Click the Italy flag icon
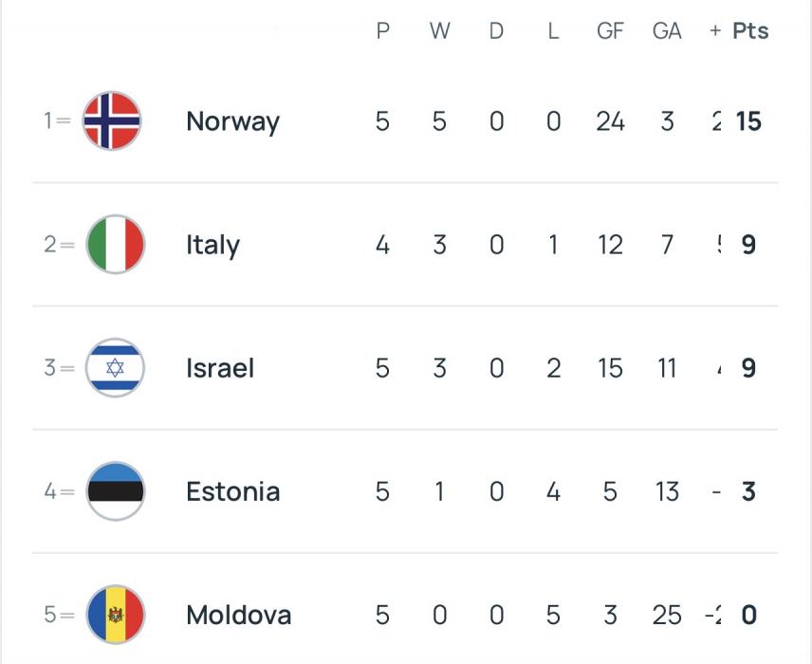 click(115, 244)
